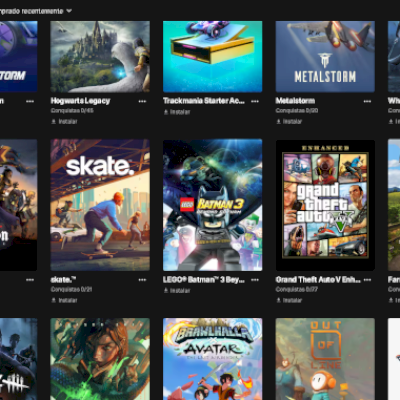Open the Trackmania Starter Access cover art
Viewport: 400px width, 400px height.
coord(213,57)
